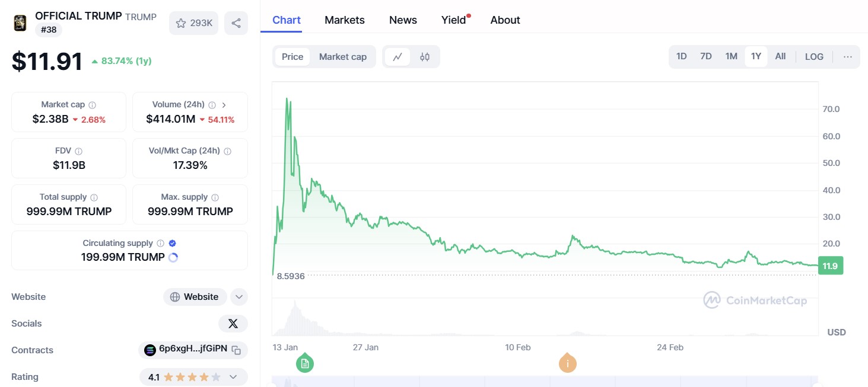This screenshot has height=387, width=868.
Task: Open the Markets tab
Action: tap(345, 20)
